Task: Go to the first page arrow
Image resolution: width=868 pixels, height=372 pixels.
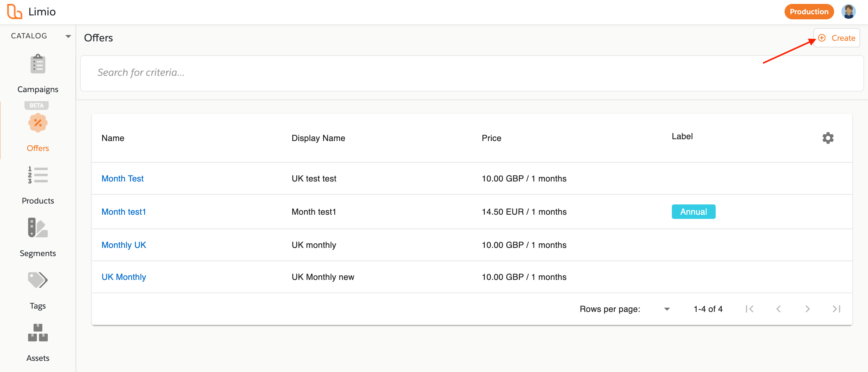Action: point(750,309)
